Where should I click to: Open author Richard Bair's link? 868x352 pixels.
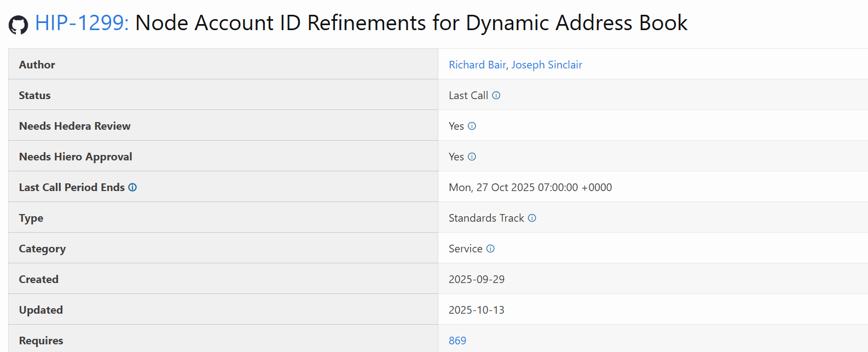[477, 65]
